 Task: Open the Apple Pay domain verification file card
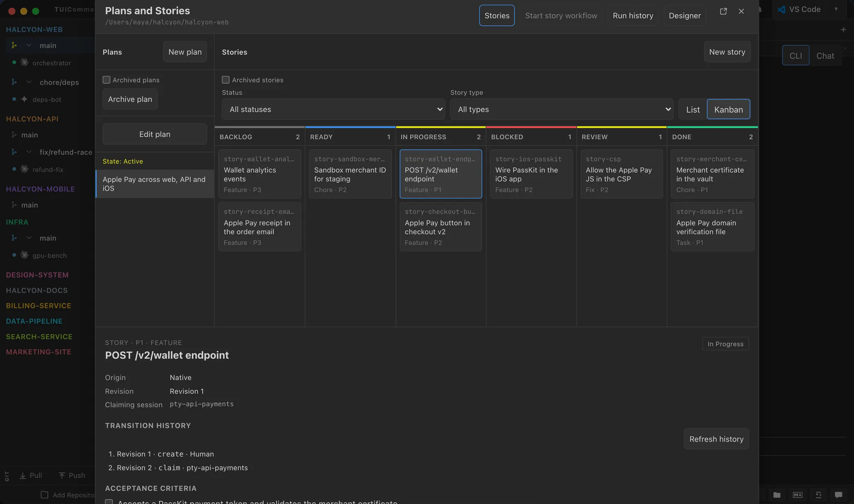[x=712, y=227]
